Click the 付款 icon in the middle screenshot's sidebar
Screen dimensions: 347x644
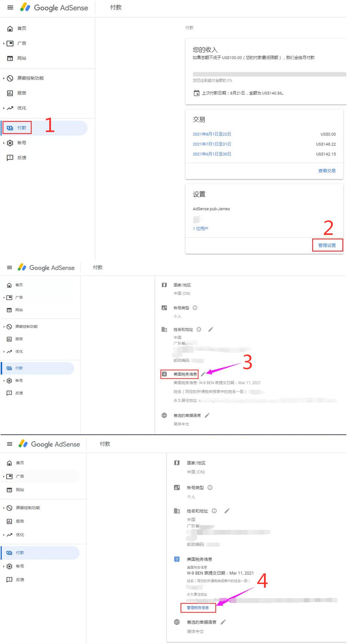pyautogui.click(x=9, y=368)
